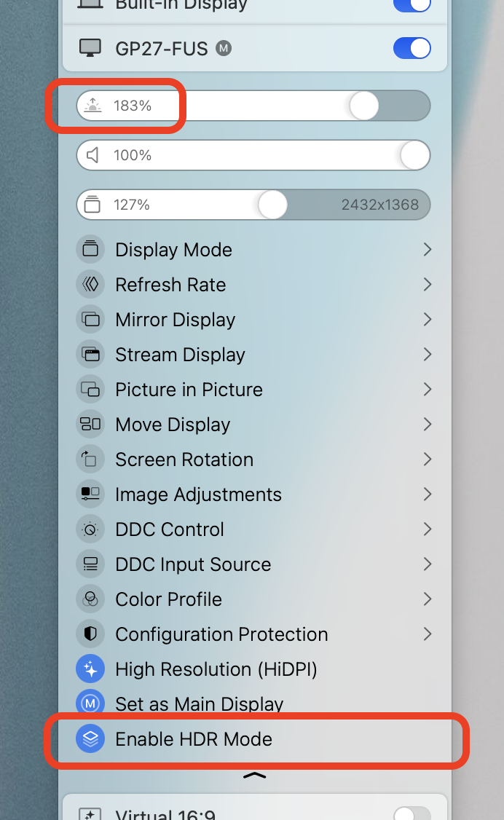Click the Picture in Picture icon
The height and width of the screenshot is (820, 504).
coord(90,390)
